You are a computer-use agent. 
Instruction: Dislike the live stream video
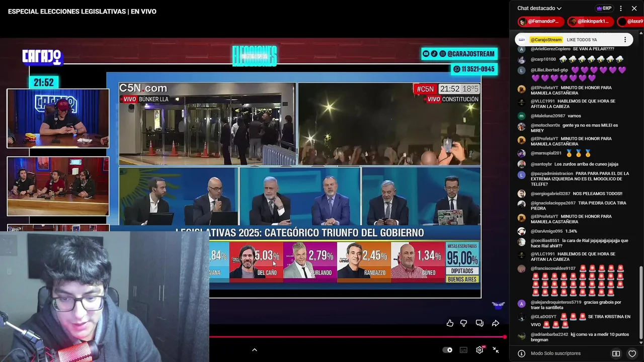[x=464, y=323]
